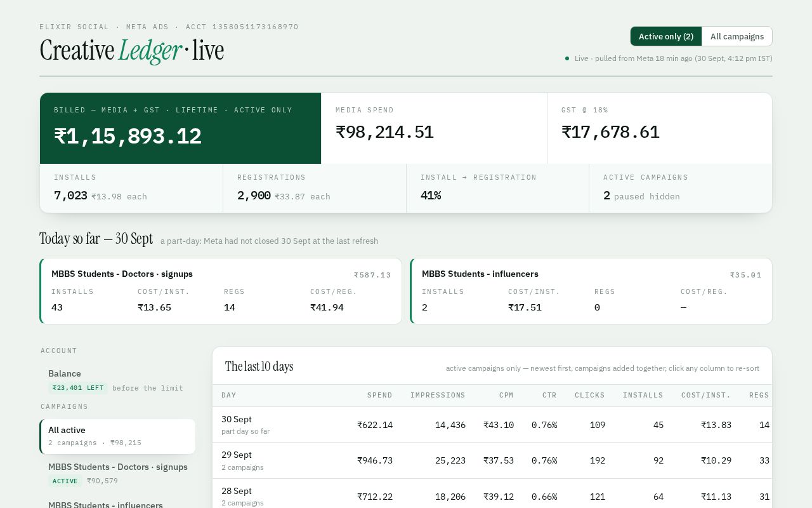Sort table by INSTALLS column

(x=643, y=395)
